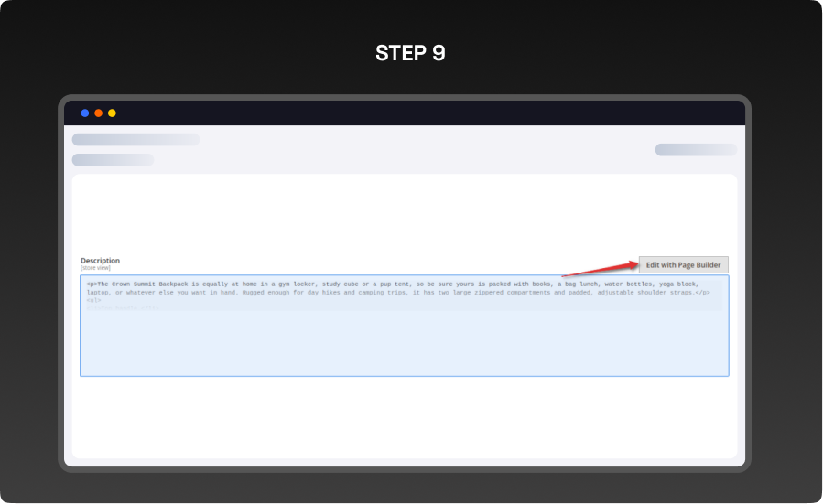Click the faded <ul> tag line

coord(94,301)
